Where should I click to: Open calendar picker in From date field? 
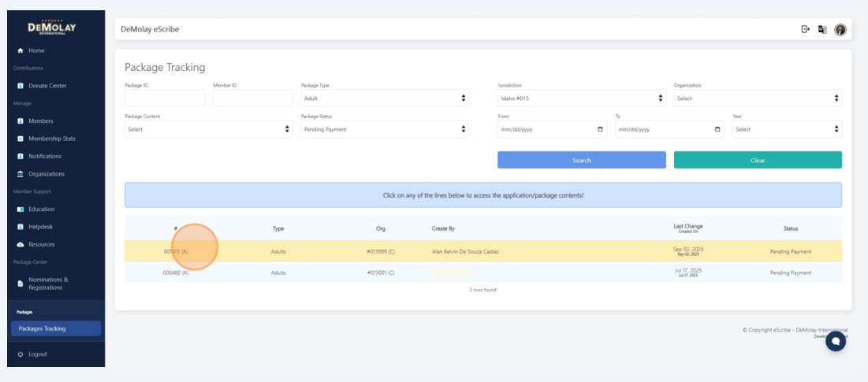point(600,129)
